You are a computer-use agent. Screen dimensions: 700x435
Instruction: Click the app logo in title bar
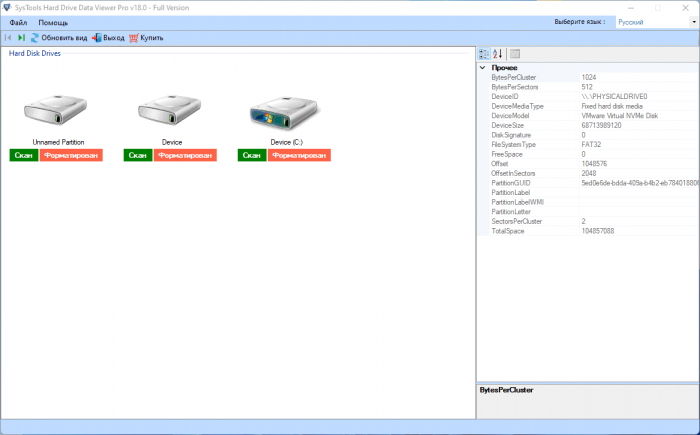tap(7, 8)
